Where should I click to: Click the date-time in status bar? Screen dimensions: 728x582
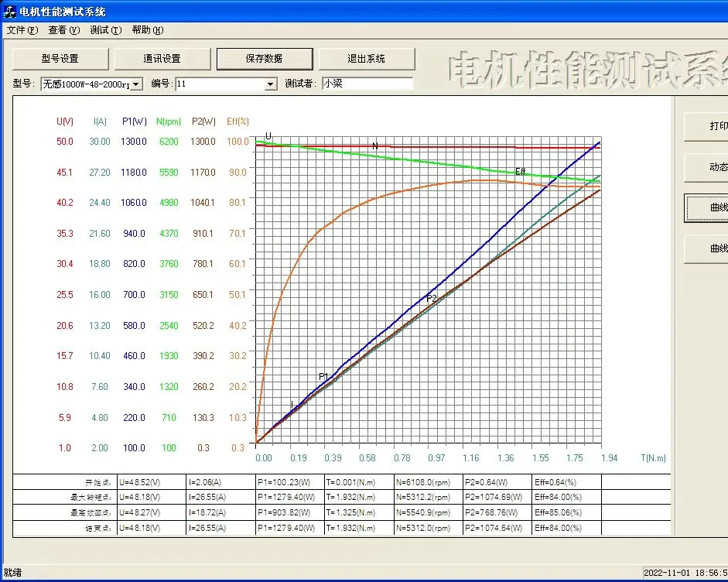pos(685,573)
